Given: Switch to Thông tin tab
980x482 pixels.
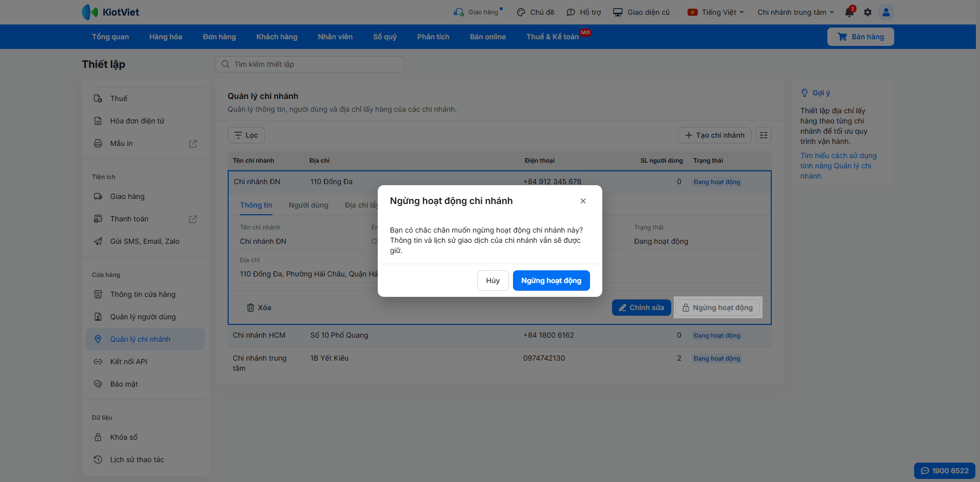Looking at the screenshot, I should pos(256,205).
